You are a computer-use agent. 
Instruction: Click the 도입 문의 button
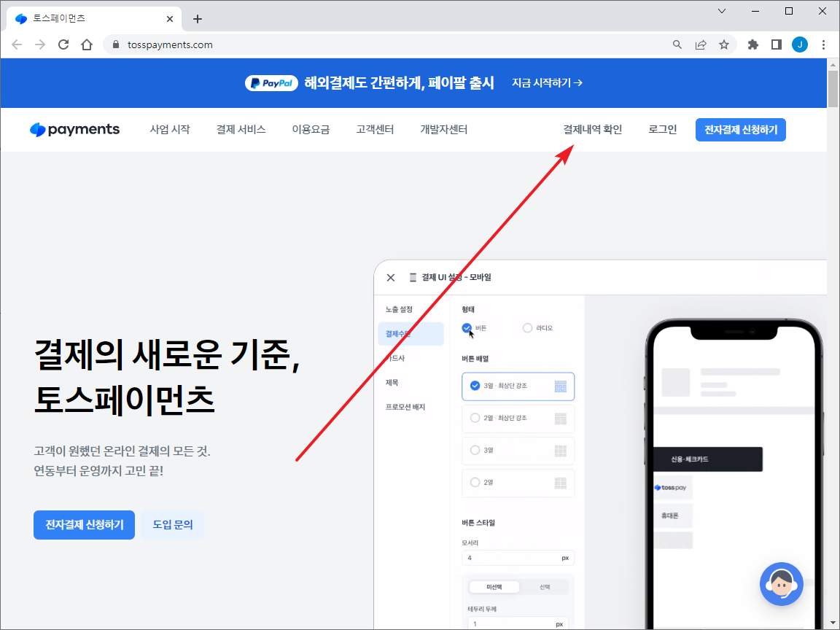click(x=173, y=524)
